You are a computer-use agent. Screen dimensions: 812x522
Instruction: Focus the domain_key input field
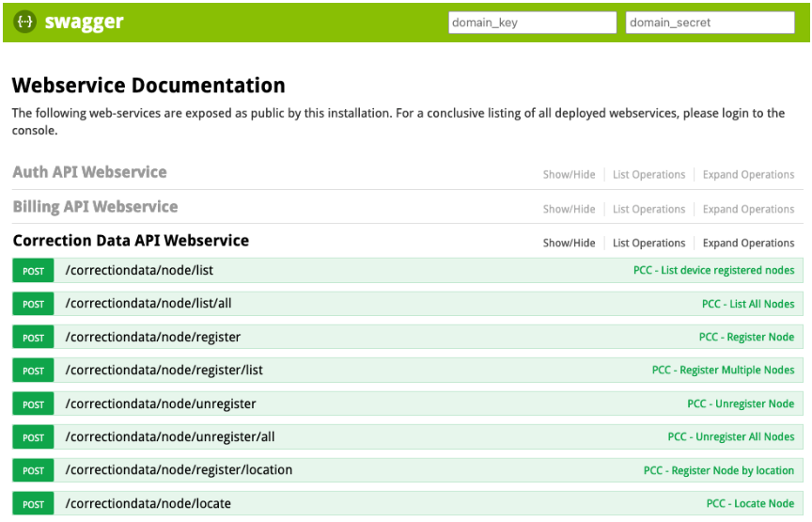(x=532, y=23)
